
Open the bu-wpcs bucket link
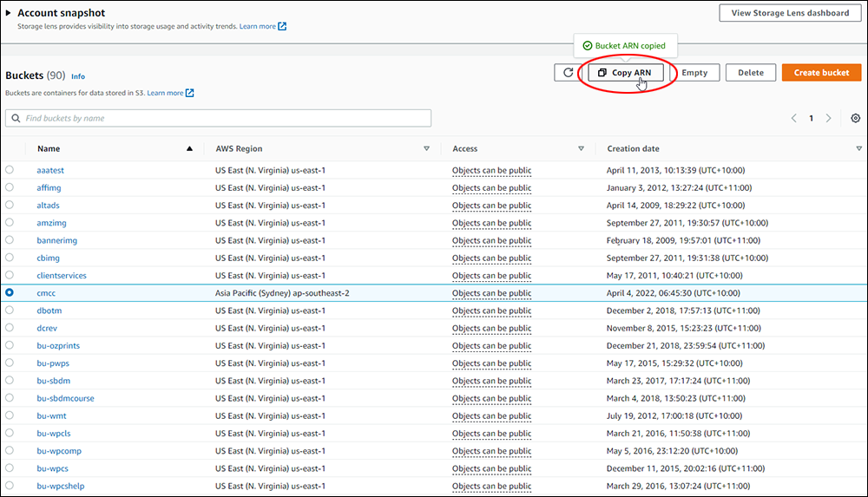(53, 468)
